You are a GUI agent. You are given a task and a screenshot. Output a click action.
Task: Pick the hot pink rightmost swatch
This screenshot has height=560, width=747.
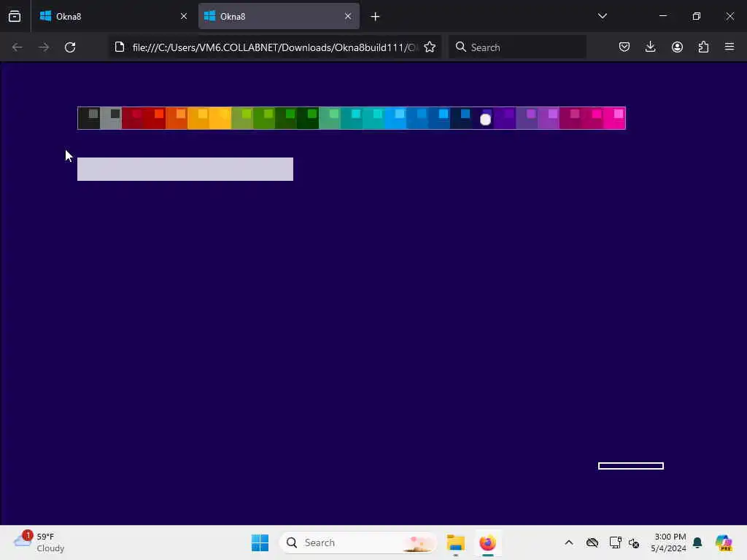(x=615, y=118)
